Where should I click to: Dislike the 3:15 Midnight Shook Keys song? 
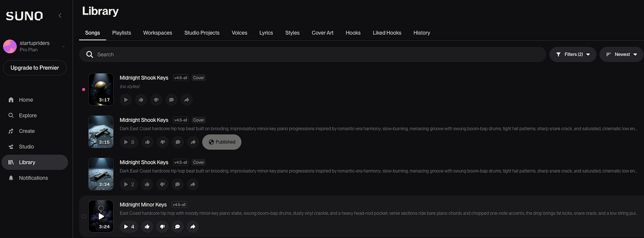click(162, 142)
